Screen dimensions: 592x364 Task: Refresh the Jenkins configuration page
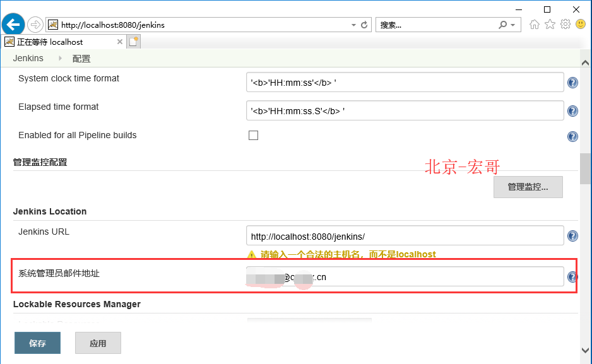[x=364, y=24]
